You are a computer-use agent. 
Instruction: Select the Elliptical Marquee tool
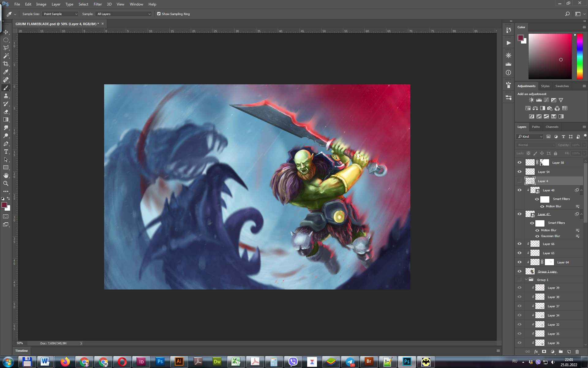pos(6,40)
